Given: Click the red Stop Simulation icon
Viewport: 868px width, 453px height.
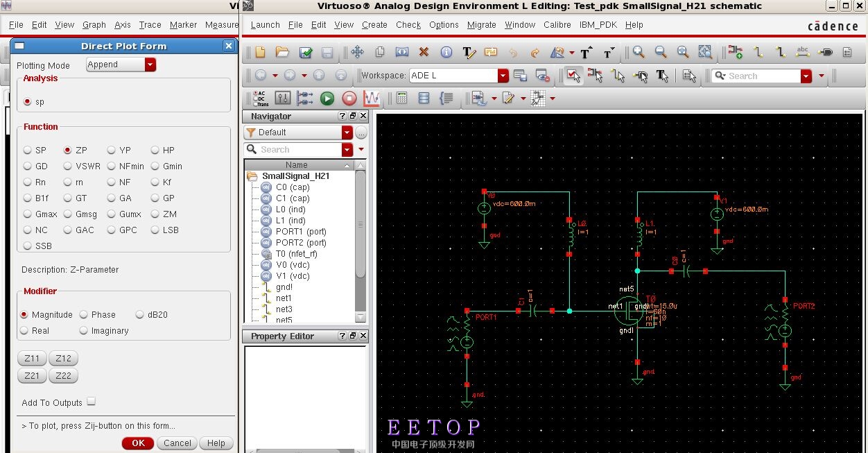Looking at the screenshot, I should 349,99.
